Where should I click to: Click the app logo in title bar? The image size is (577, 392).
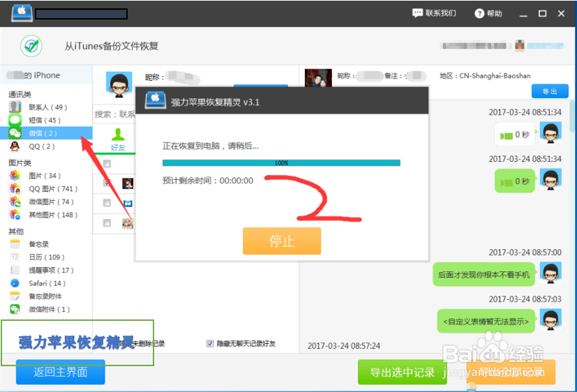(x=22, y=13)
